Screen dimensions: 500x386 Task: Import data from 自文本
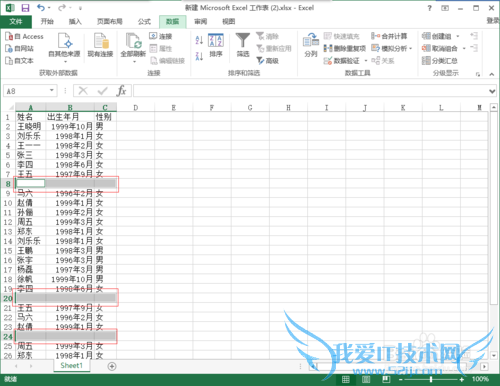tap(19, 60)
